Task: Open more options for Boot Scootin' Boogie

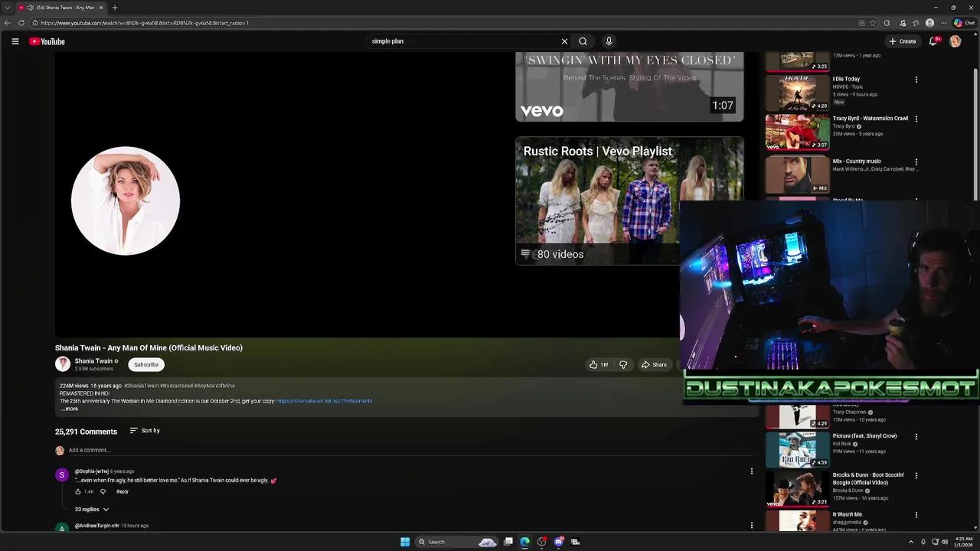Action: click(916, 475)
